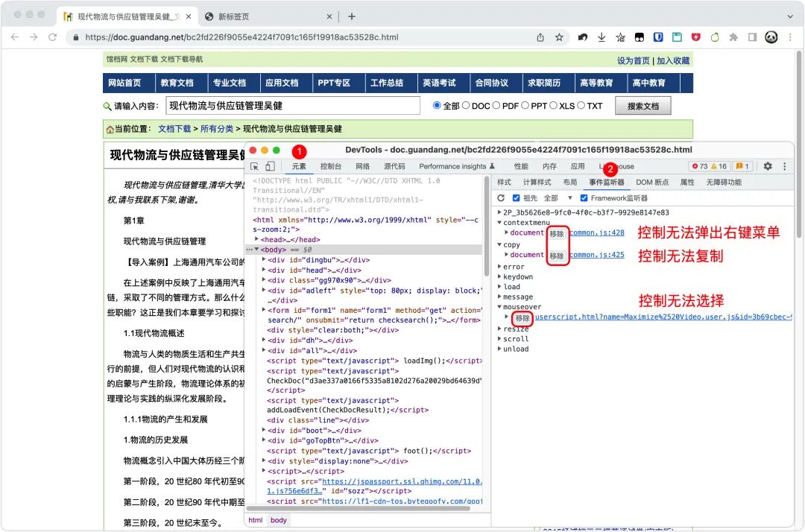Switch to the 计算样式 sidebar tab
The width and height of the screenshot is (805, 532).
(537, 182)
